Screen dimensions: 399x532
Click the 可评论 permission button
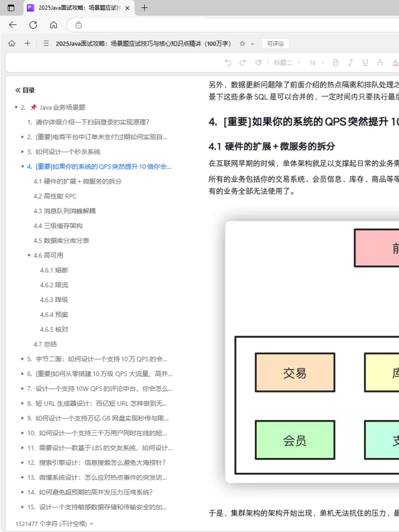[x=275, y=44]
